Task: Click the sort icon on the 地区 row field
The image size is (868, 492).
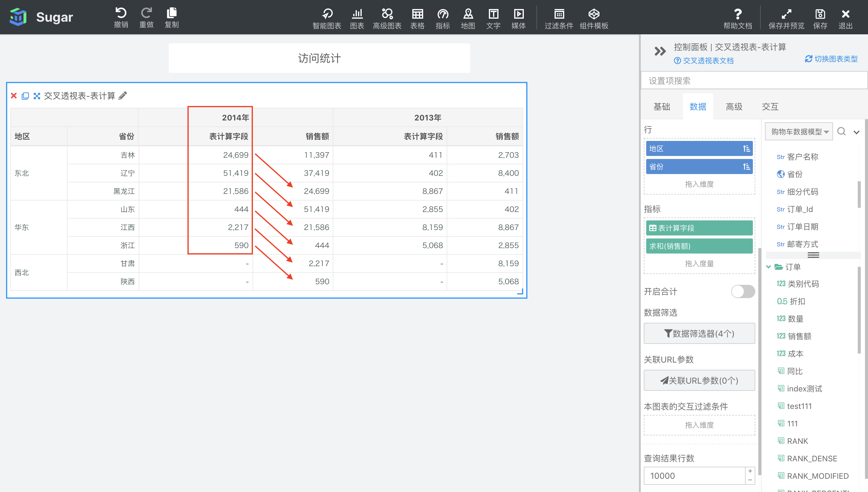Action: (x=746, y=149)
